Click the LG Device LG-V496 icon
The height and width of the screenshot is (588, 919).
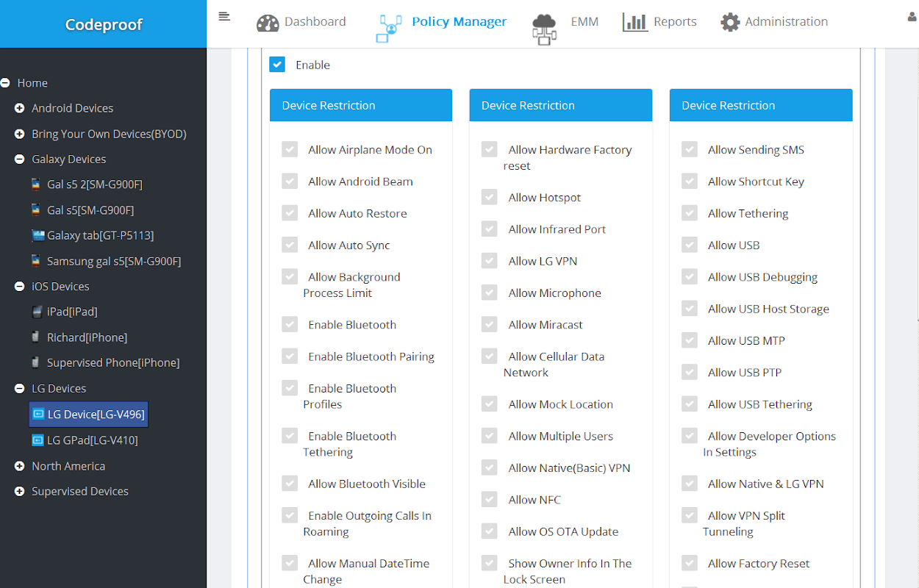(x=38, y=415)
